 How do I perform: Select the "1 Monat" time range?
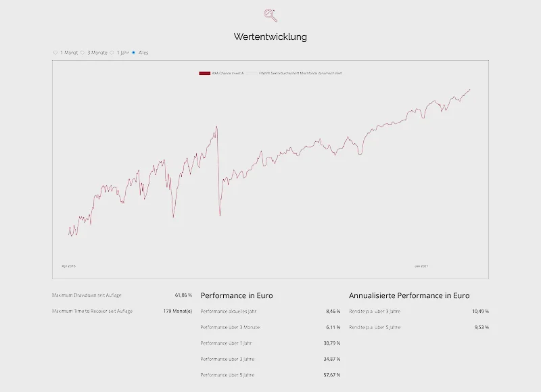pyautogui.click(x=55, y=52)
